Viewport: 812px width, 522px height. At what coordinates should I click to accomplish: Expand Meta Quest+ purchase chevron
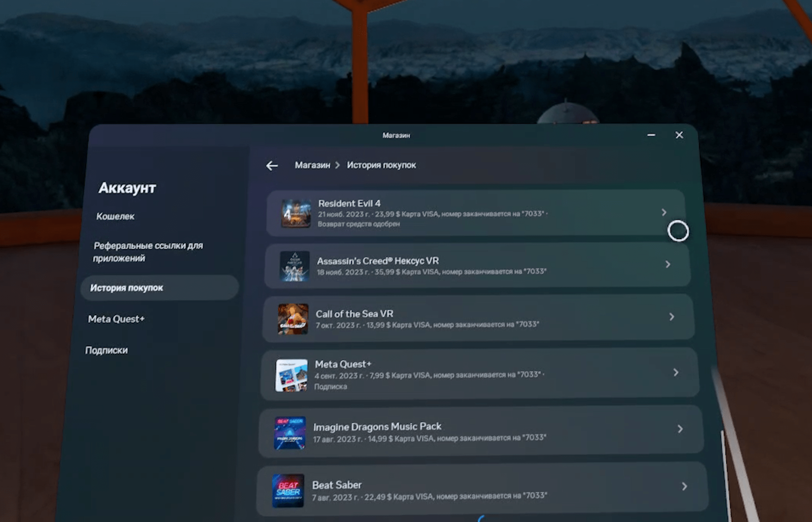click(x=676, y=372)
